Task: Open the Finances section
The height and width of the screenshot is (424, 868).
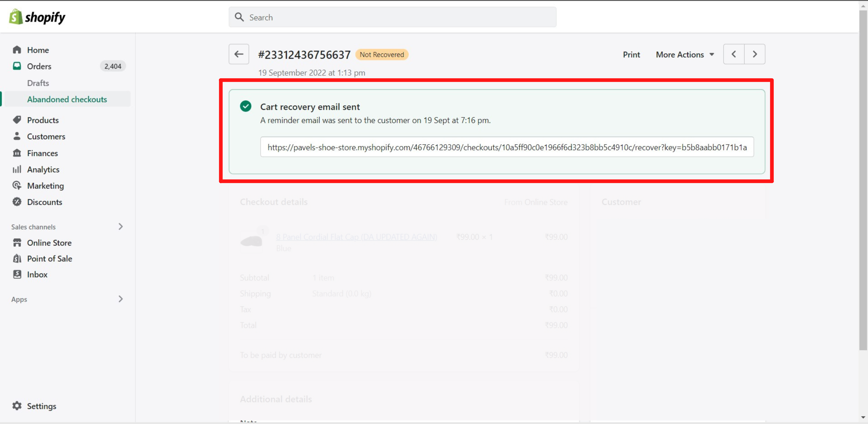Action: pos(42,153)
